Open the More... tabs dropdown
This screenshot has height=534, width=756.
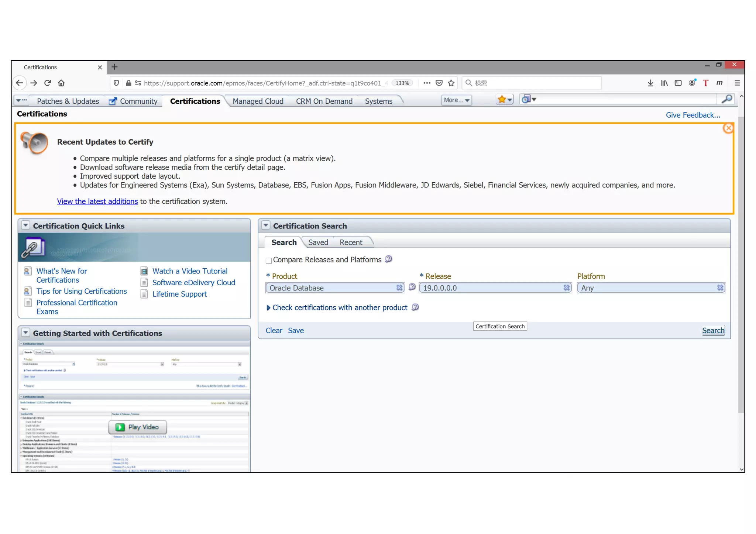(456, 100)
